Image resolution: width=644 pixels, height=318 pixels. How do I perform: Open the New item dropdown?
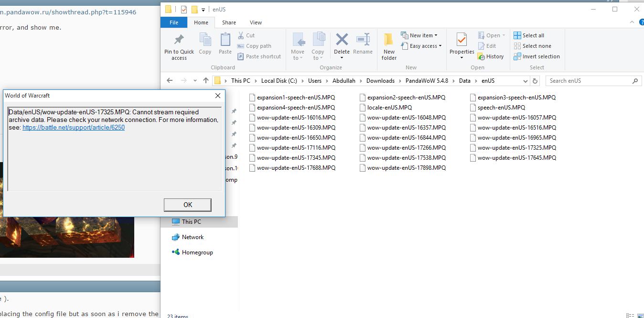419,35
